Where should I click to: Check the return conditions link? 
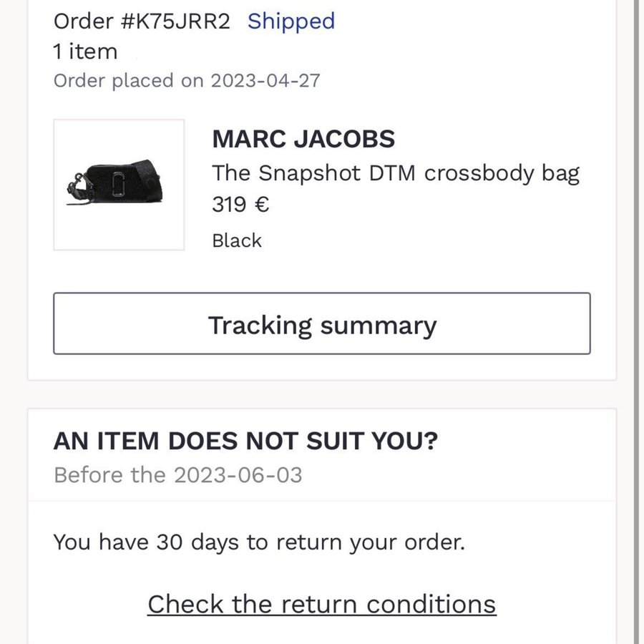(x=321, y=603)
